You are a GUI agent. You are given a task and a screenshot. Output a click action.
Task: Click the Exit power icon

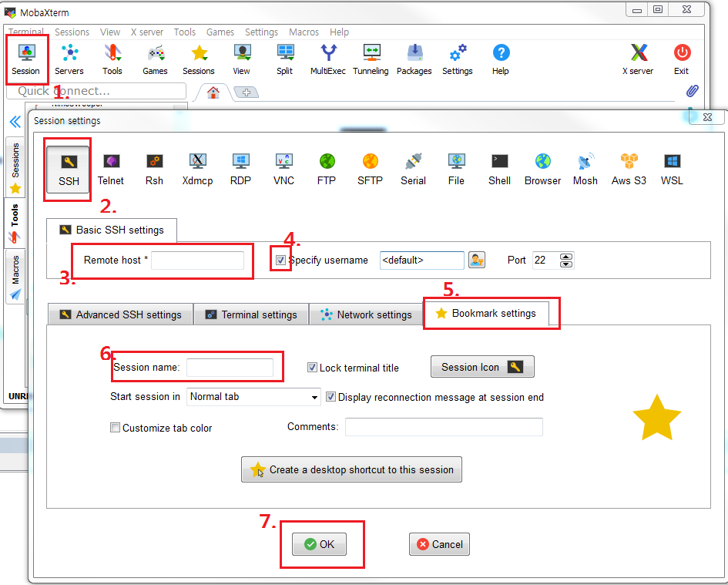coord(682,59)
